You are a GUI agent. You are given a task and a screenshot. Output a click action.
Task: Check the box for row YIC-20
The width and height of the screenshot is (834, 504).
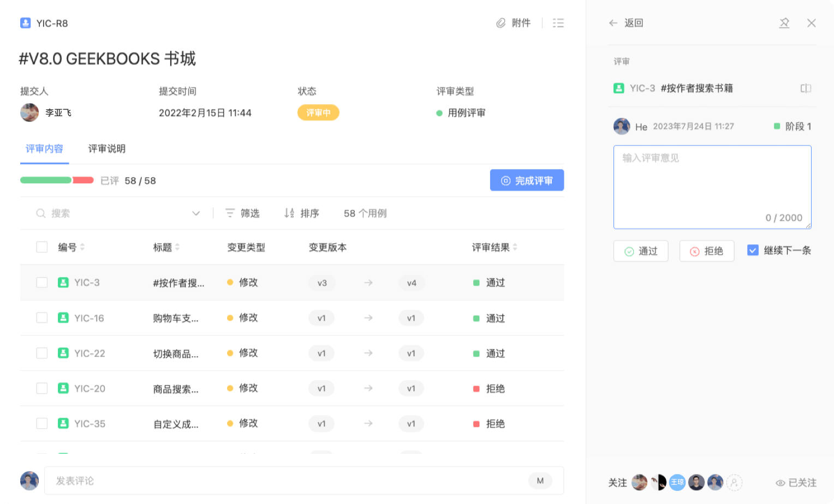(x=42, y=388)
